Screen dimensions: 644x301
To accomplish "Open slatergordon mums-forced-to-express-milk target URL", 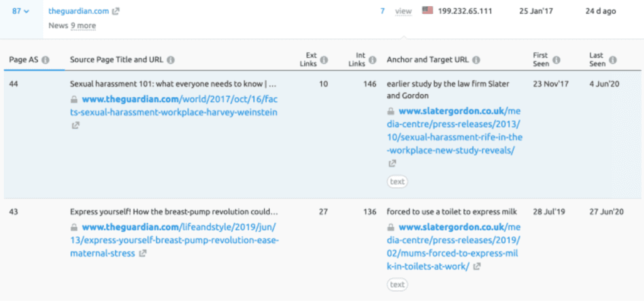I will pyautogui.click(x=453, y=246).
